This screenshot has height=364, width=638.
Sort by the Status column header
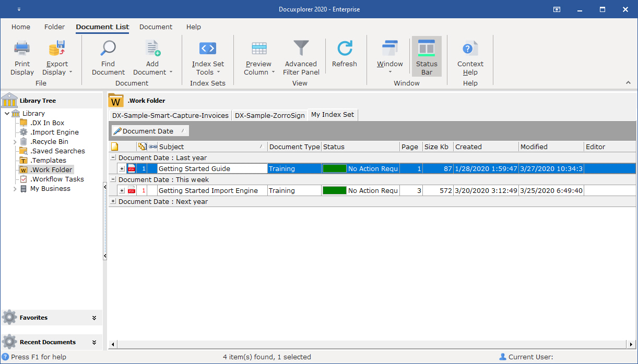pyautogui.click(x=360, y=147)
